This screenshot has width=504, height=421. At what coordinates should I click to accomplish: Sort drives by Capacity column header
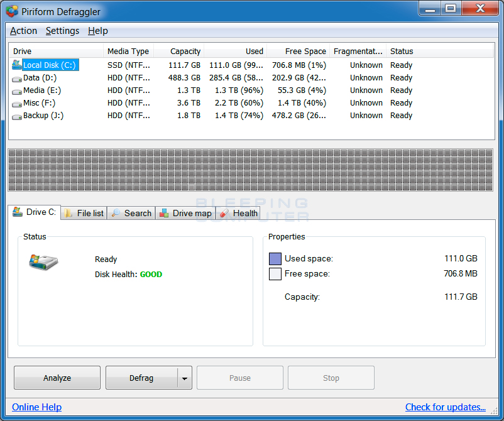pos(178,52)
